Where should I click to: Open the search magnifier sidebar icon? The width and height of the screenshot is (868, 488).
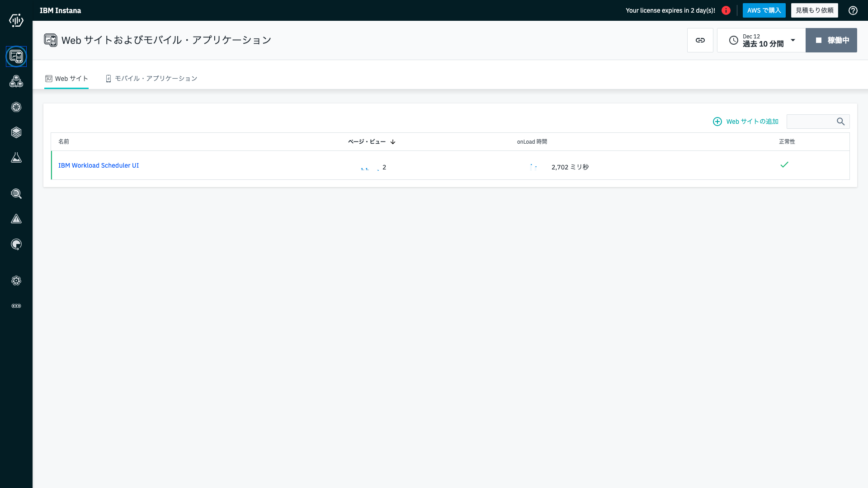tap(16, 193)
